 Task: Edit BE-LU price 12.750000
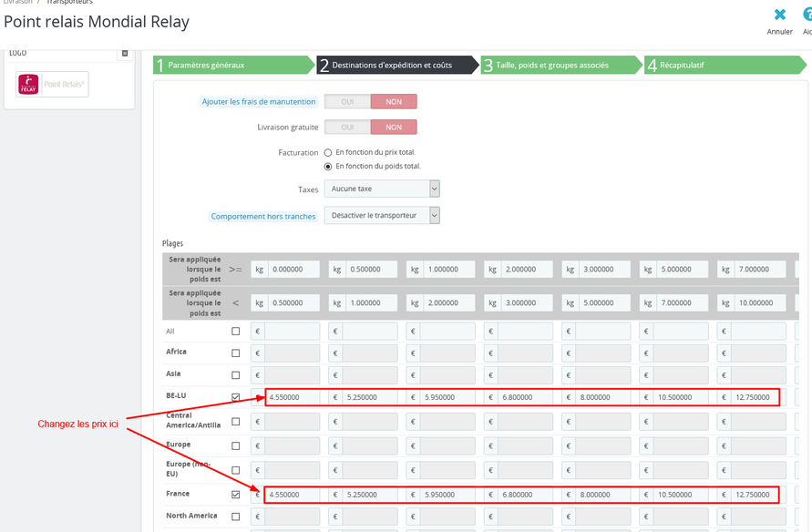(758, 397)
